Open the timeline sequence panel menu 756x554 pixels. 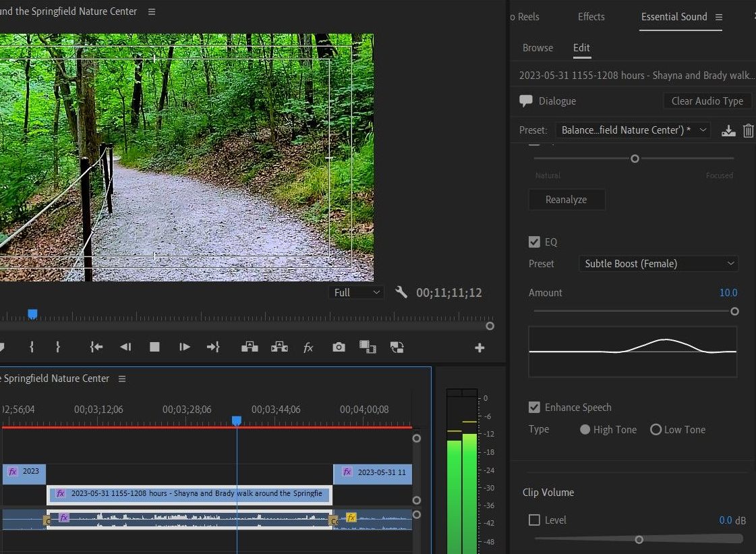click(x=122, y=379)
